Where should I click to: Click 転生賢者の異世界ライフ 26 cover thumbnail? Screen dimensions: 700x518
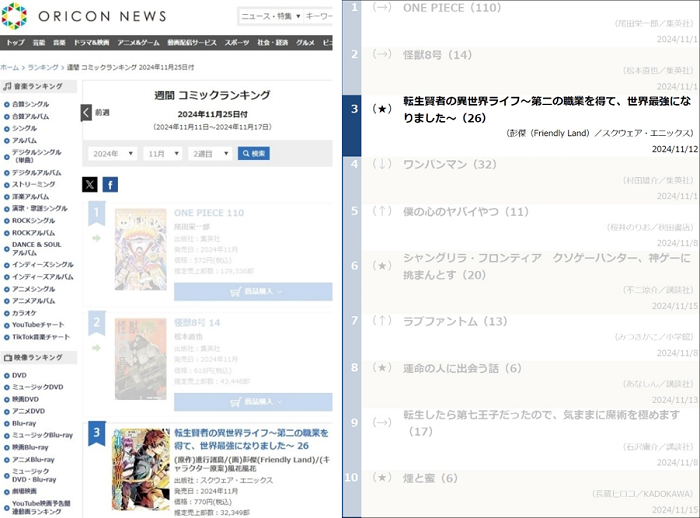point(141,469)
